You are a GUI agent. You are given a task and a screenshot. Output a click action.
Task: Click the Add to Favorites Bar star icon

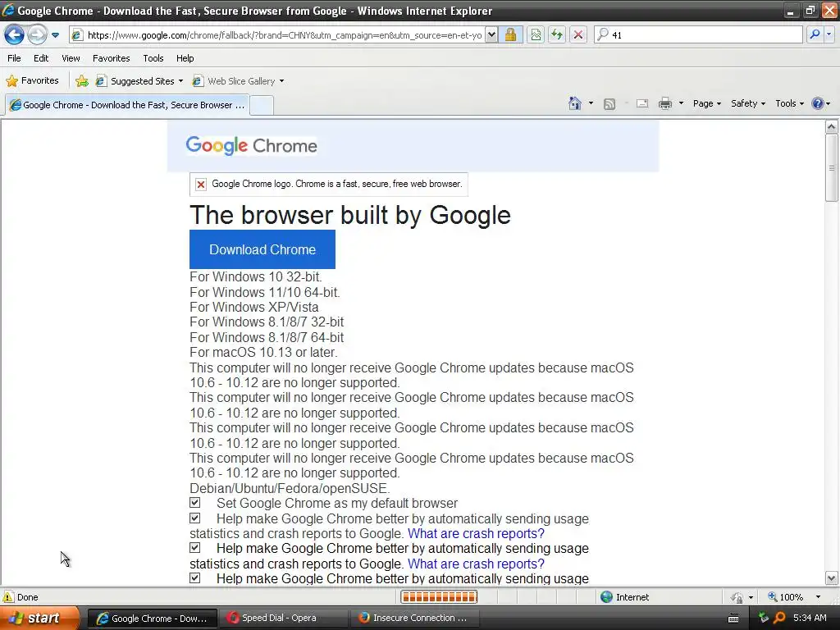pos(82,81)
